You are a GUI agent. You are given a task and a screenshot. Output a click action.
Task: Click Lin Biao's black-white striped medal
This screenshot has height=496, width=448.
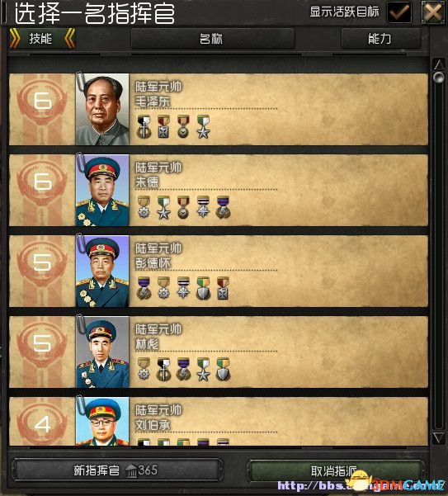click(x=163, y=369)
